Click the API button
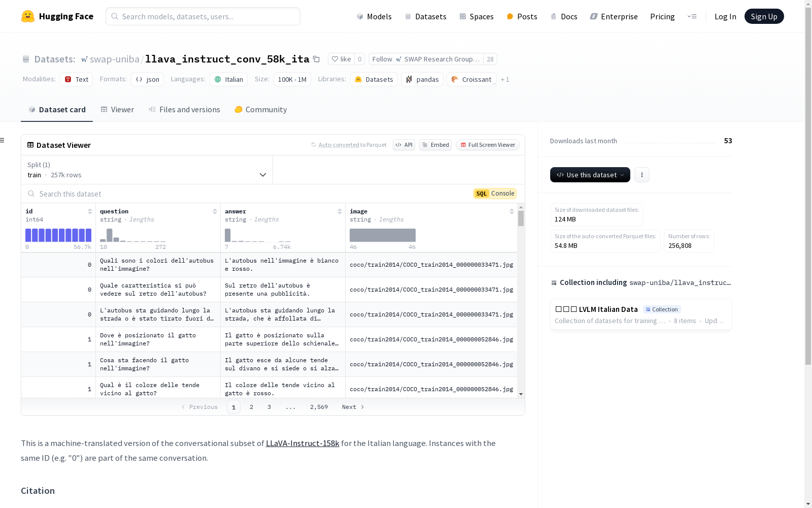 (x=404, y=145)
